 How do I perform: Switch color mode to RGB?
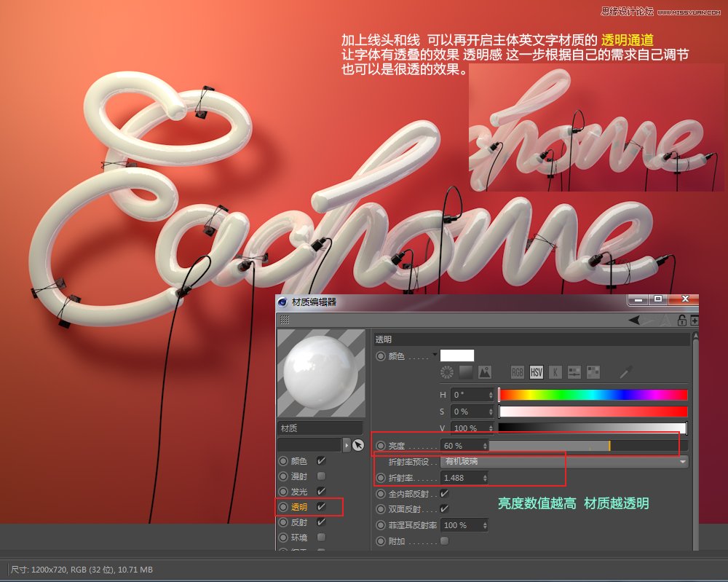(x=518, y=372)
